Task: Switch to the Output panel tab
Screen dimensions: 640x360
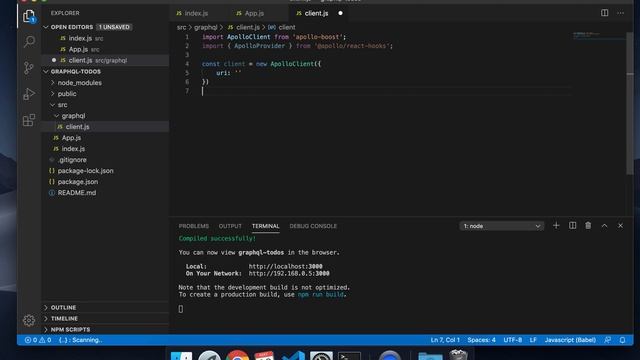Action: 230,226
